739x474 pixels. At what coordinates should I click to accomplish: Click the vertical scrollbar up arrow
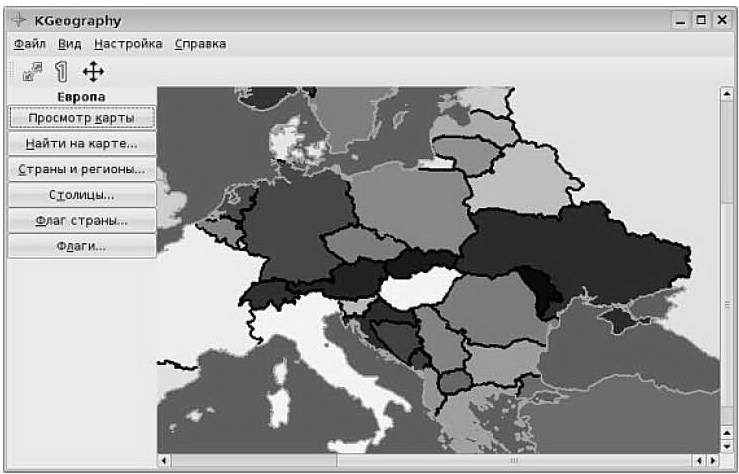[x=726, y=94]
